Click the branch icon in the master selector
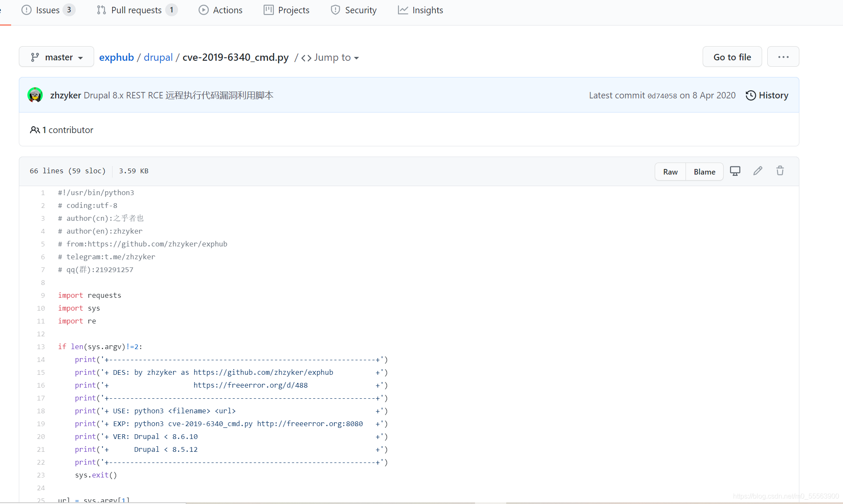843x504 pixels. (34, 56)
